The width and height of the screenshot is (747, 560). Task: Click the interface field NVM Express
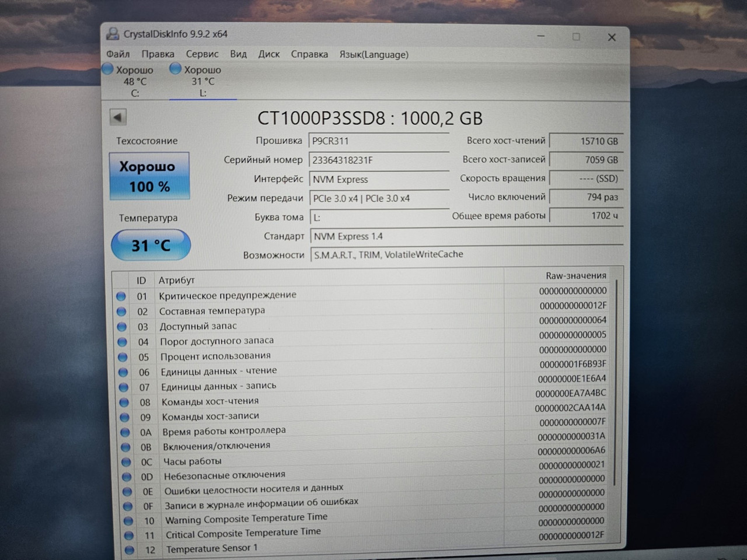[x=379, y=179]
